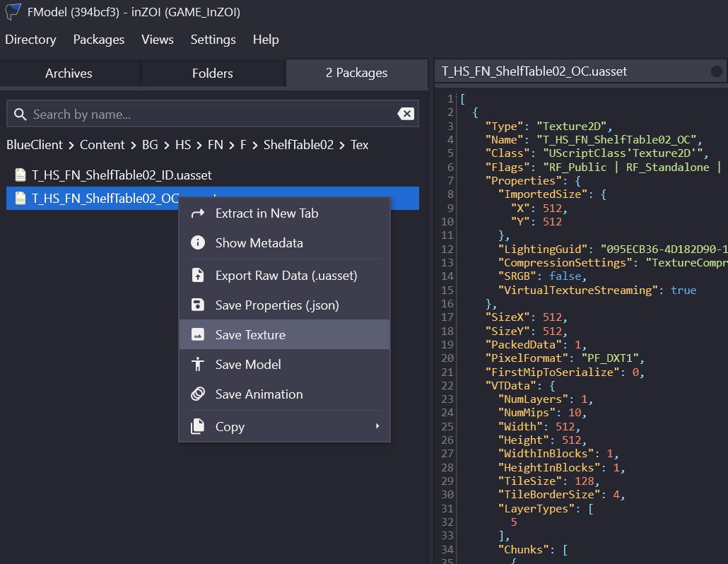Image resolution: width=728 pixels, height=564 pixels.
Task: Click the "Flags" line in JSON
Action: point(603,167)
